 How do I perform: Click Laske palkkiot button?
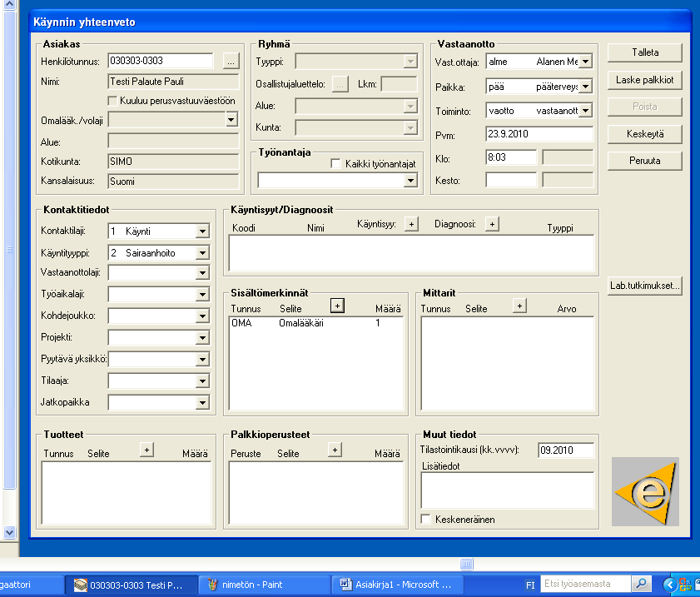(x=644, y=80)
